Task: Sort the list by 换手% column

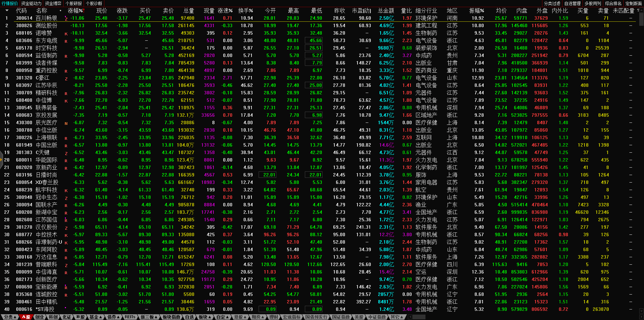Action: [245, 11]
